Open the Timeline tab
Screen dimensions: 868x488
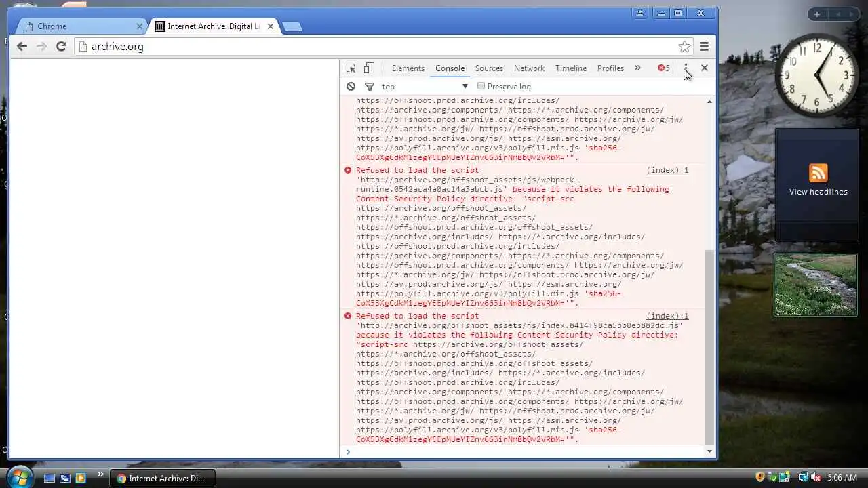571,68
